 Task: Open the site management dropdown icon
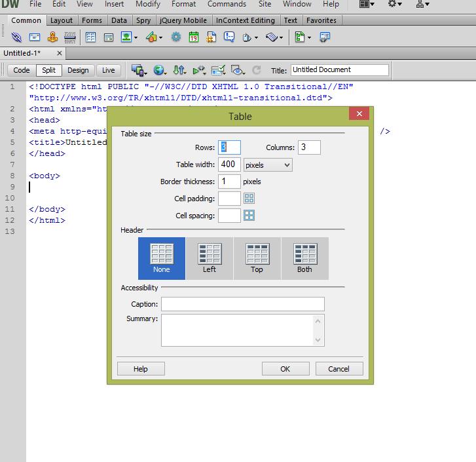click(422, 4)
